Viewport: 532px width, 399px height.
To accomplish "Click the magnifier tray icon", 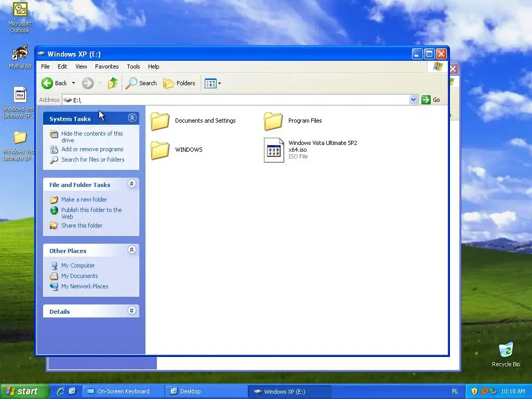I will pyautogui.click(x=484, y=391).
